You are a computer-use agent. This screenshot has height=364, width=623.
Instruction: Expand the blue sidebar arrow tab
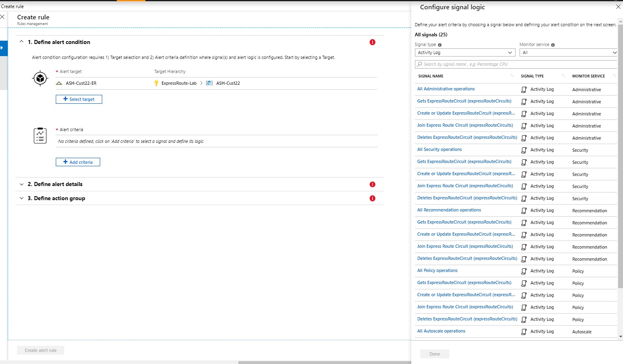[3, 48]
